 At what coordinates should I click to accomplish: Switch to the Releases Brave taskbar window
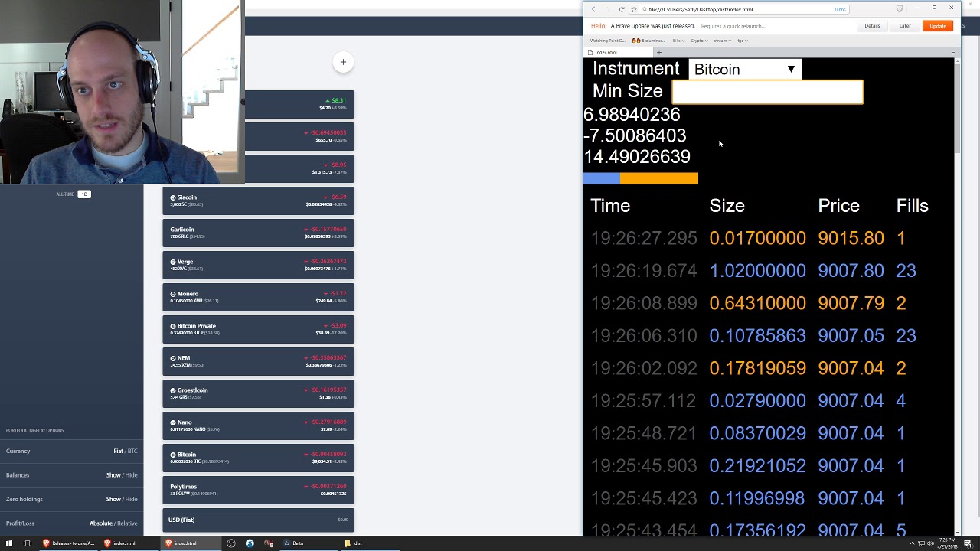pyautogui.click(x=69, y=543)
